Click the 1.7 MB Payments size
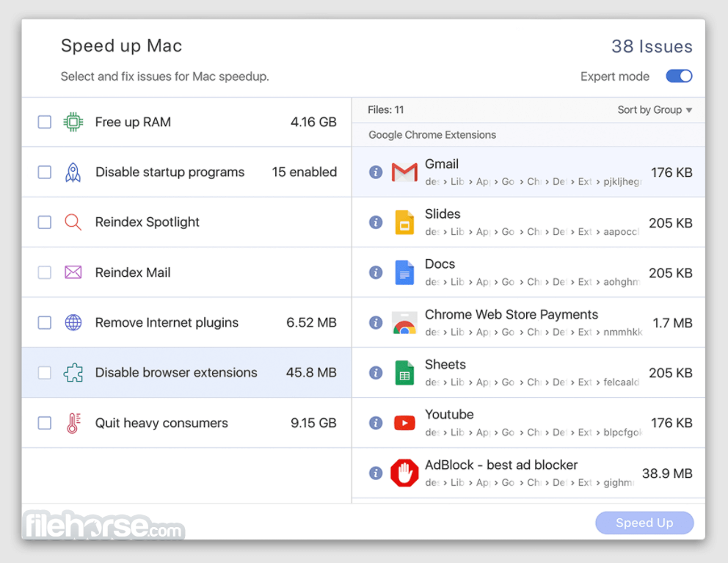The width and height of the screenshot is (728, 563). coord(673,323)
